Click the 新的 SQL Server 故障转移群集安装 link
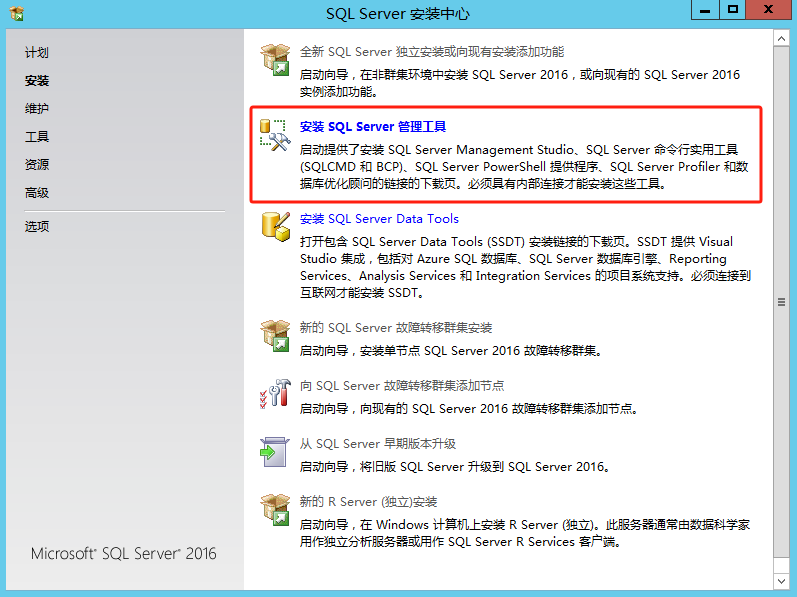 396,328
